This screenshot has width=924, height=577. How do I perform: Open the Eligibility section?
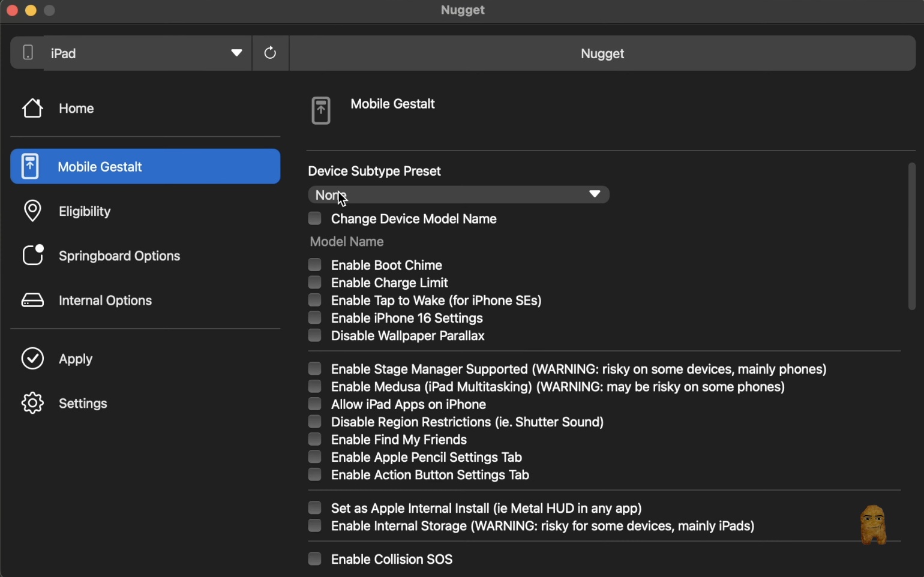pos(145,211)
